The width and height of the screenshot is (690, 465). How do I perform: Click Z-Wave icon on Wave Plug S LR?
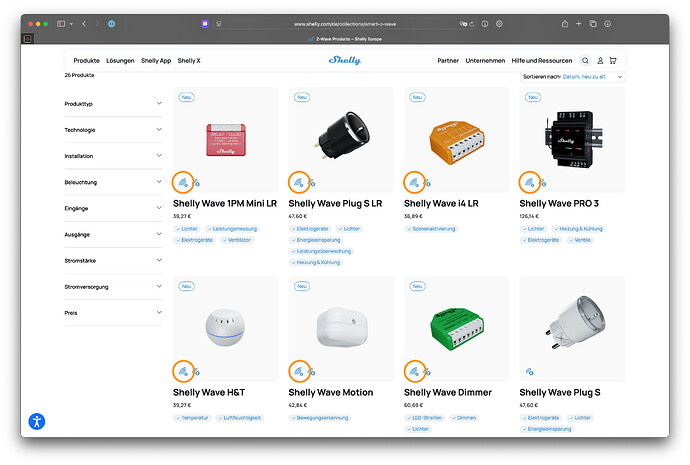[298, 182]
